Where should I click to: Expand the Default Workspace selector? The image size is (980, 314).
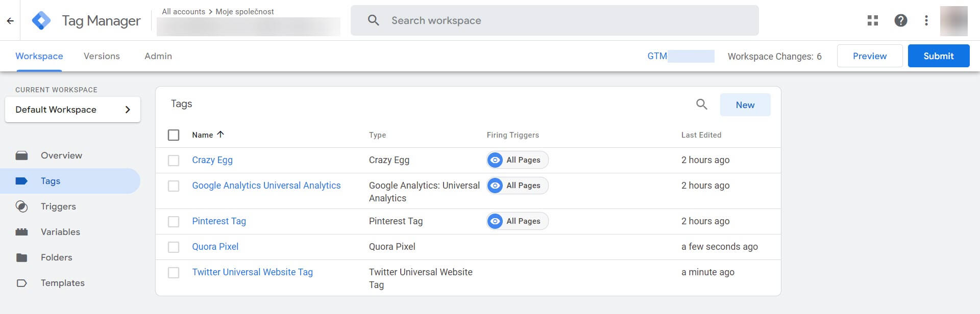click(x=72, y=110)
